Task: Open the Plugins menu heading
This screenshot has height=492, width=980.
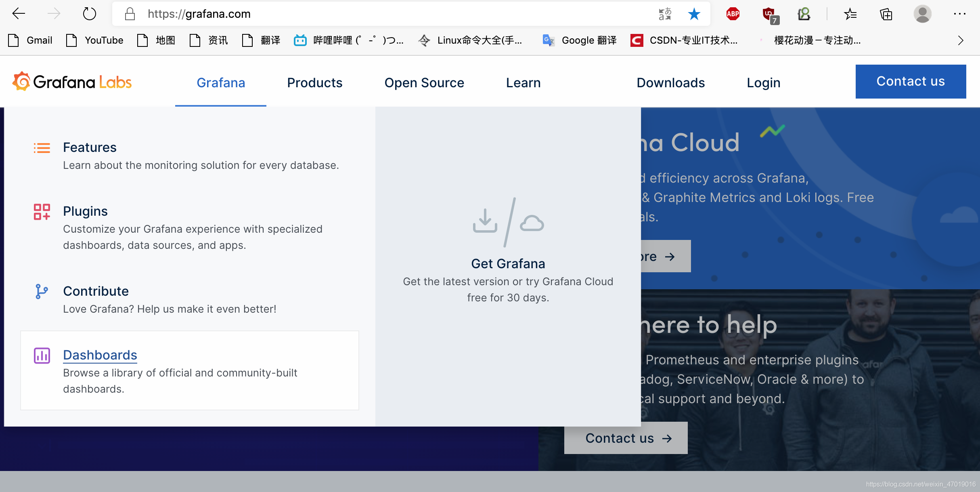Action: 85,211
